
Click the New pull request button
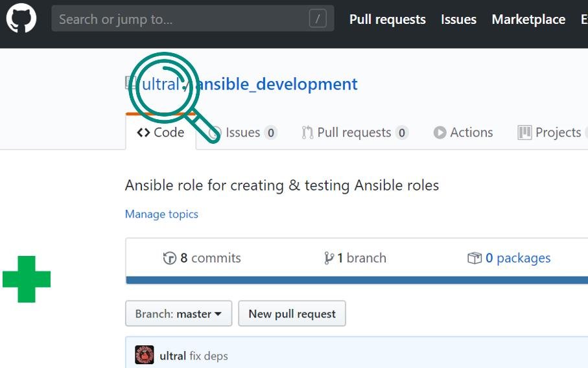click(292, 314)
